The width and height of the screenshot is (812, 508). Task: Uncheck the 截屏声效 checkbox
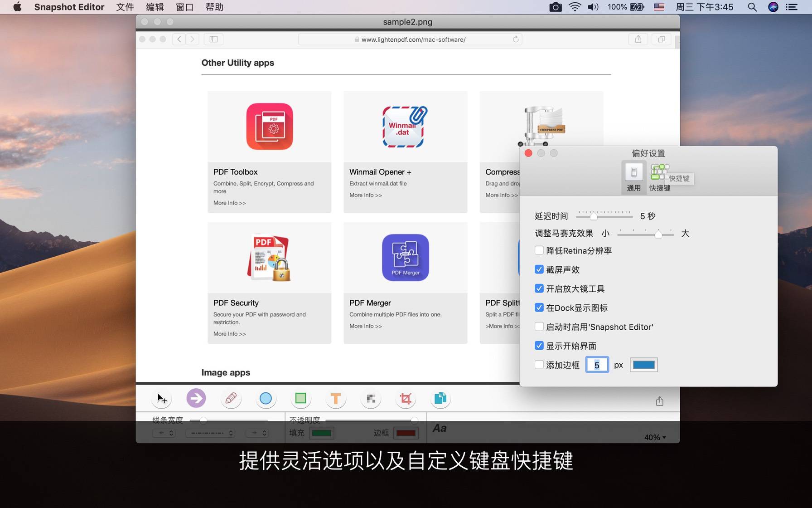click(539, 269)
